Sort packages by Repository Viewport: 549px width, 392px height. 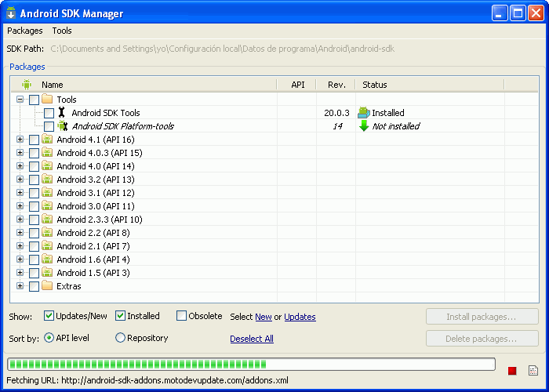[x=120, y=338]
